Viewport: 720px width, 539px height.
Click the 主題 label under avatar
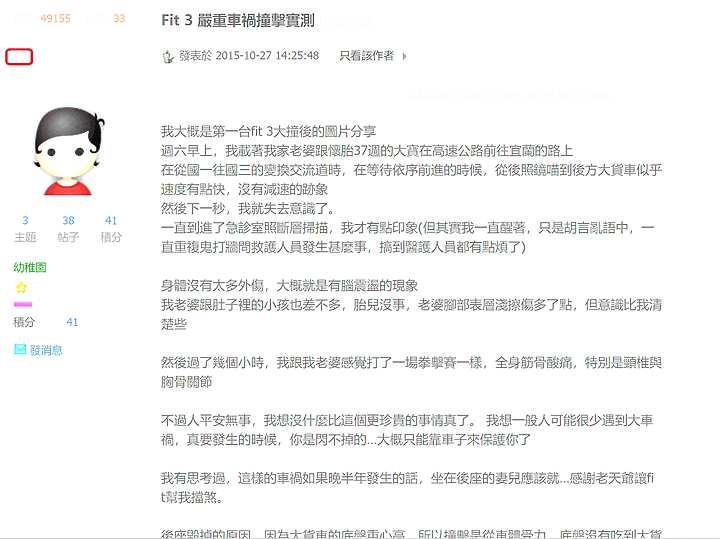coord(25,237)
